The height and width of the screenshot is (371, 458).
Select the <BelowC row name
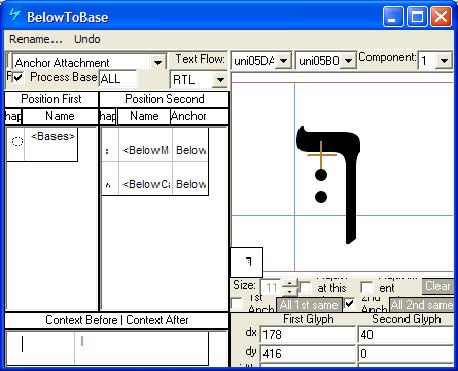coord(145,184)
